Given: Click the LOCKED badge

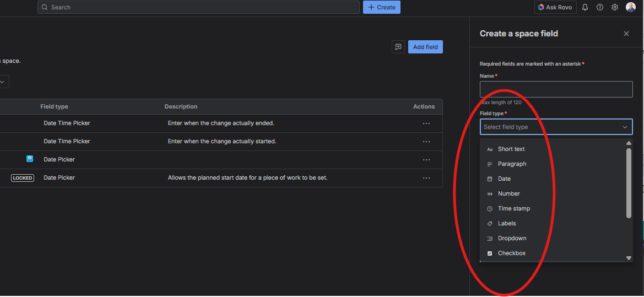Looking at the screenshot, I should (x=23, y=178).
